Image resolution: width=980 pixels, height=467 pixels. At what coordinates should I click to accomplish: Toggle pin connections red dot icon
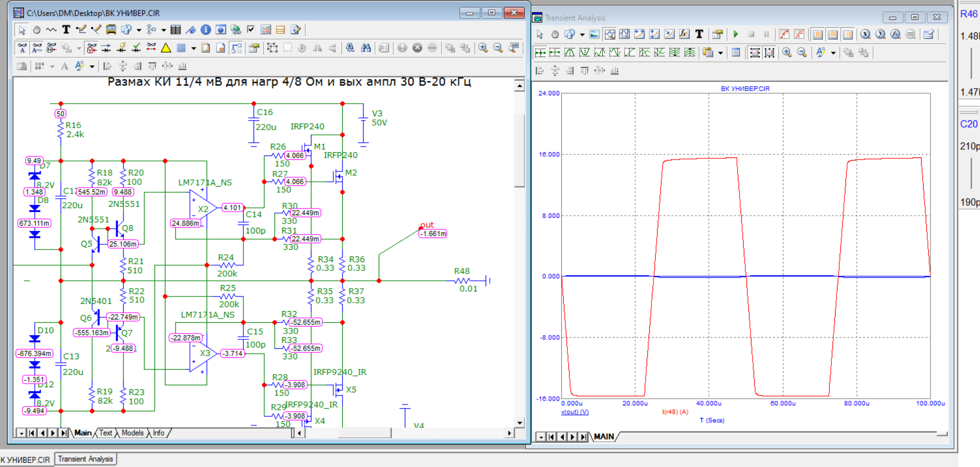pyautogui.click(x=151, y=48)
